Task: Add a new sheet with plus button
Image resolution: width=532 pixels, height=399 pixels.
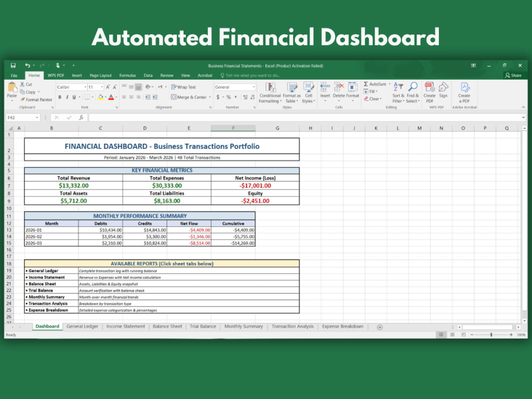Action: coord(380,327)
